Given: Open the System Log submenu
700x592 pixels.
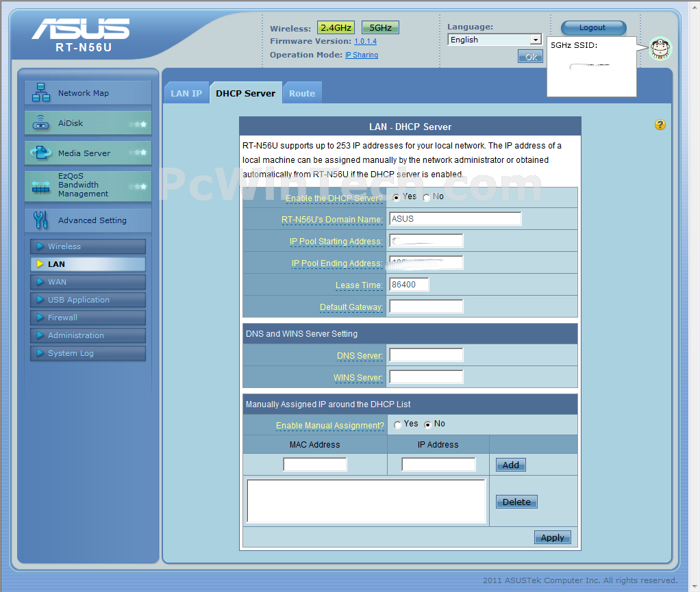Looking at the screenshot, I should coord(88,353).
